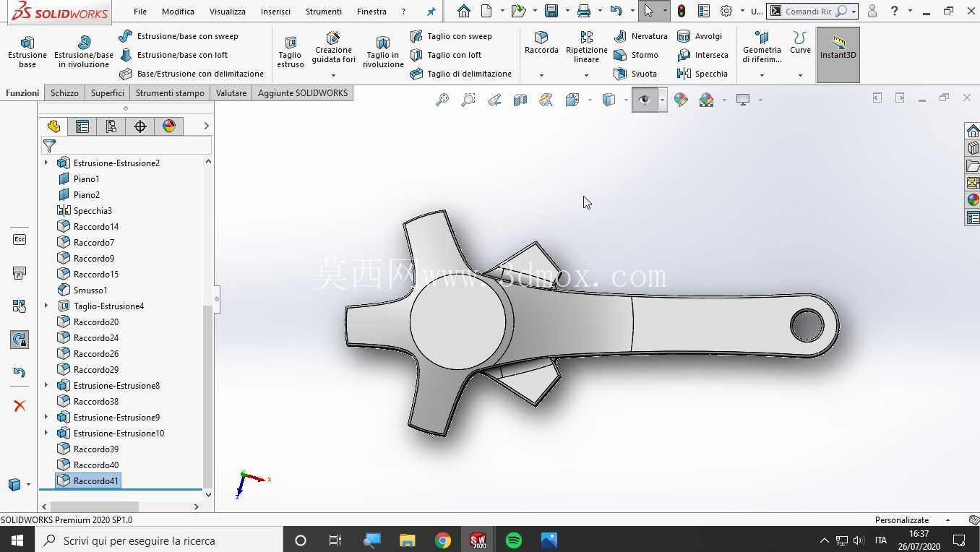The width and height of the screenshot is (980, 552).
Task: Open the File menu
Action: pos(140,12)
